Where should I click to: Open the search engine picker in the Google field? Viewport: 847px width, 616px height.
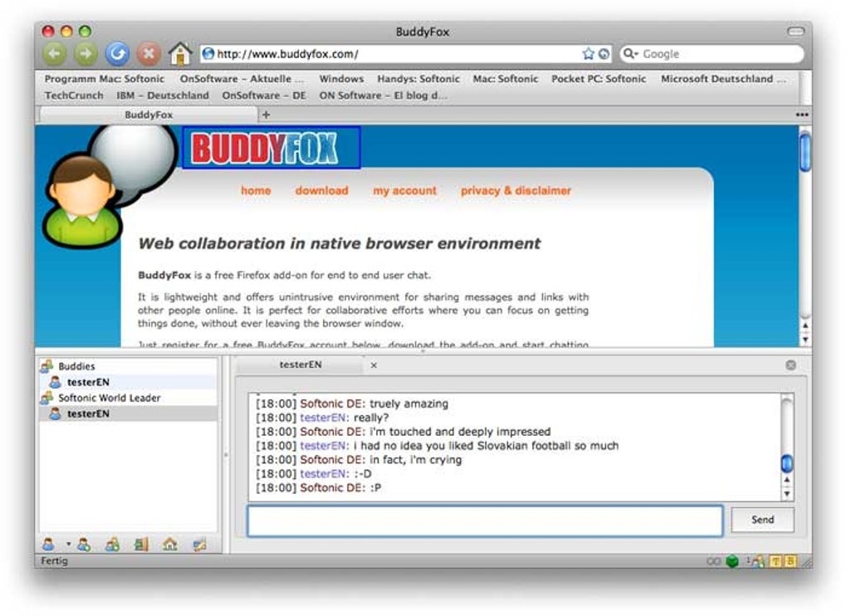(629, 53)
